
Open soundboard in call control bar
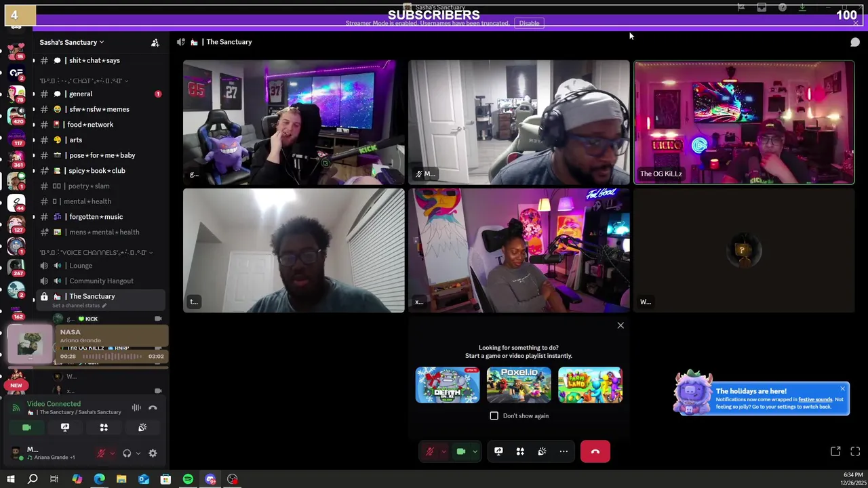542,451
